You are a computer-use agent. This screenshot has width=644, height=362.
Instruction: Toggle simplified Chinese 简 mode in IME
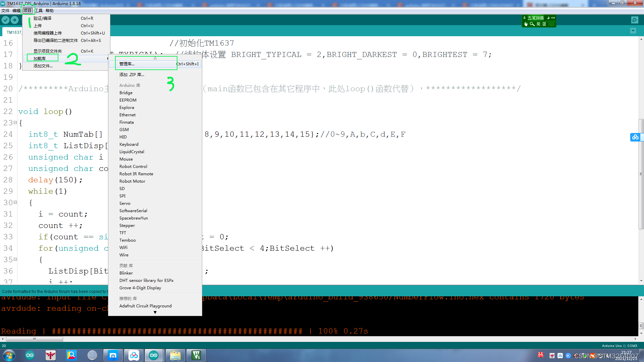(x=538, y=24)
